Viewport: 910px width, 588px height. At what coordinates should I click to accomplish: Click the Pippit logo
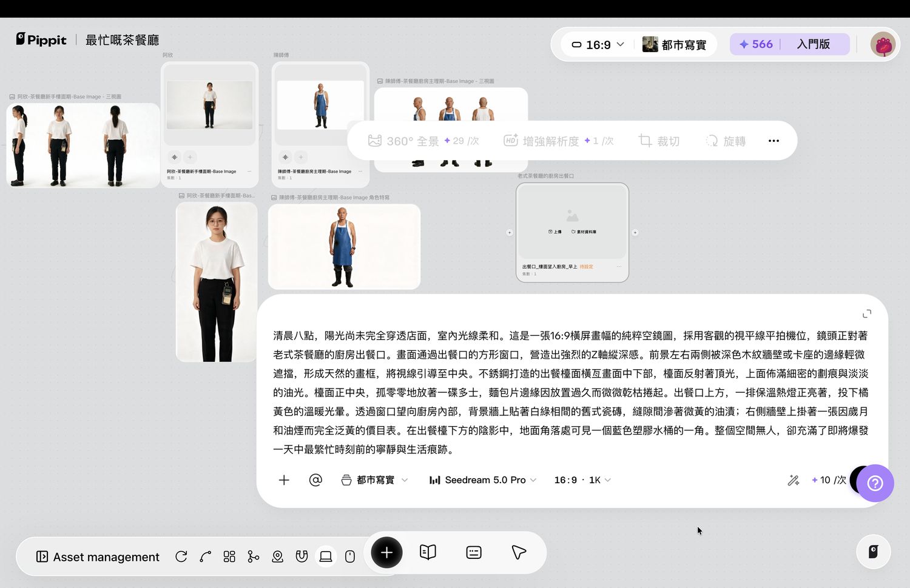tap(41, 39)
